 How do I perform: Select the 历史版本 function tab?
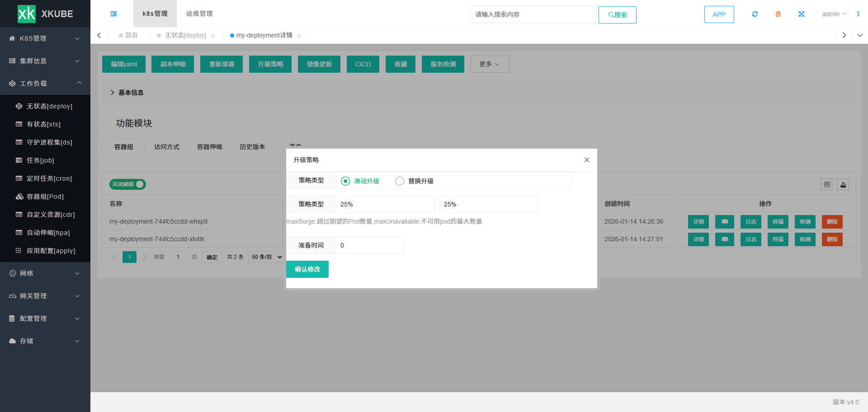click(252, 147)
